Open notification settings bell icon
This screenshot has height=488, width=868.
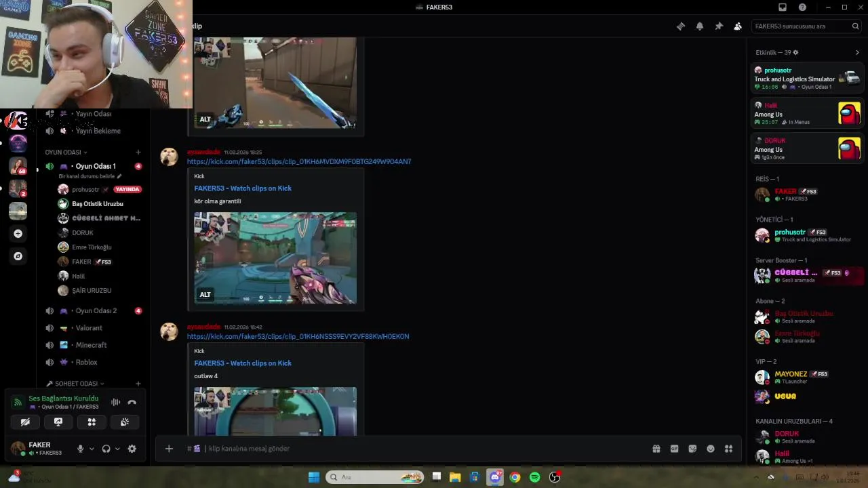coord(700,26)
